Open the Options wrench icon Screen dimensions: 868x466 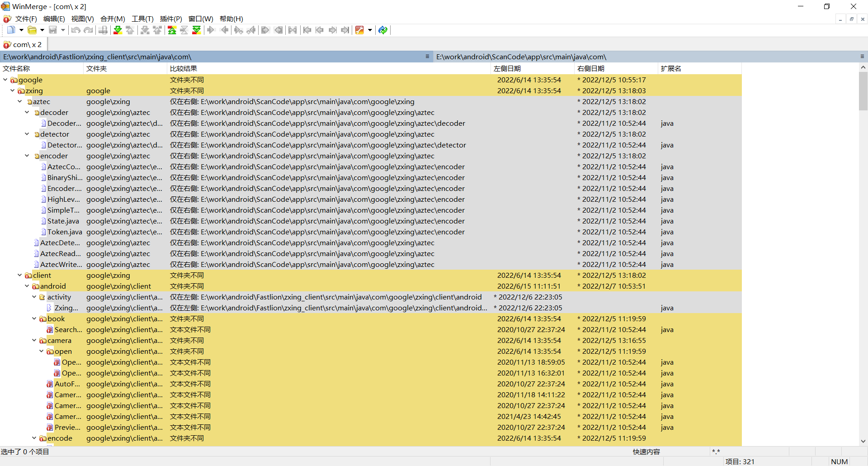click(360, 30)
